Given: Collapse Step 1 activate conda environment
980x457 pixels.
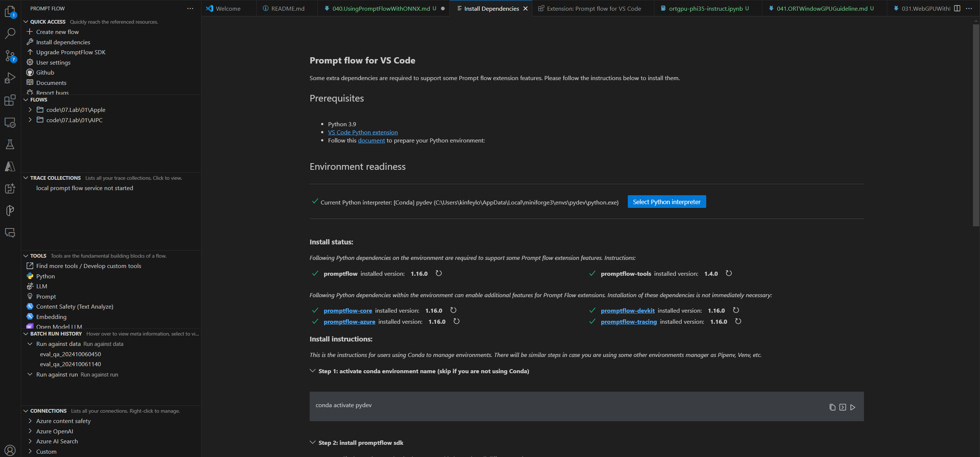Looking at the screenshot, I should coord(313,371).
